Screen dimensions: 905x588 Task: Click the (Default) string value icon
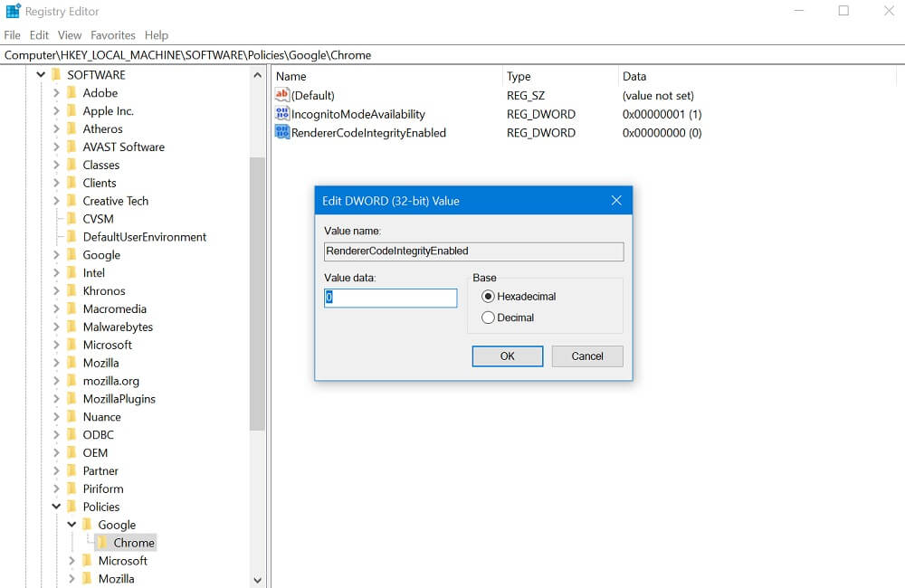tap(281, 95)
